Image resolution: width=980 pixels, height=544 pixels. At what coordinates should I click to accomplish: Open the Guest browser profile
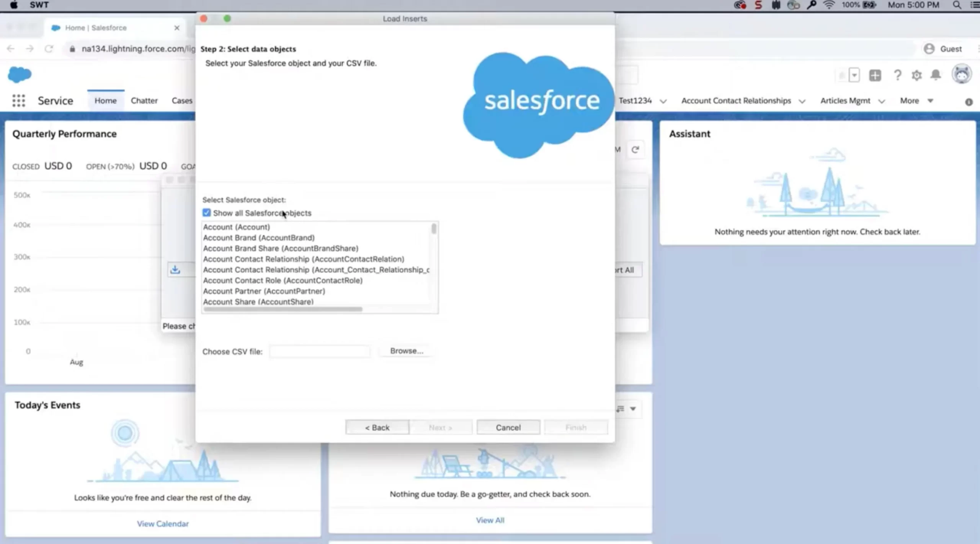[943, 49]
